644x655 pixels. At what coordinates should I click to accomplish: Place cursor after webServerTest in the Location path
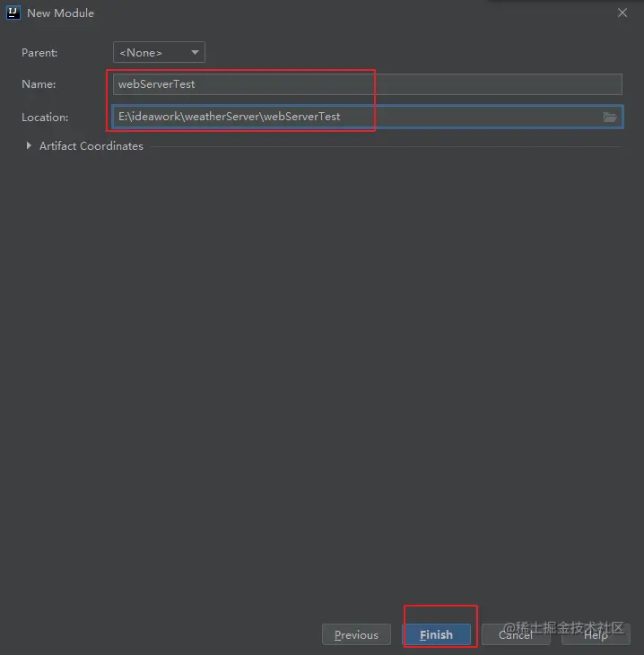tap(341, 117)
